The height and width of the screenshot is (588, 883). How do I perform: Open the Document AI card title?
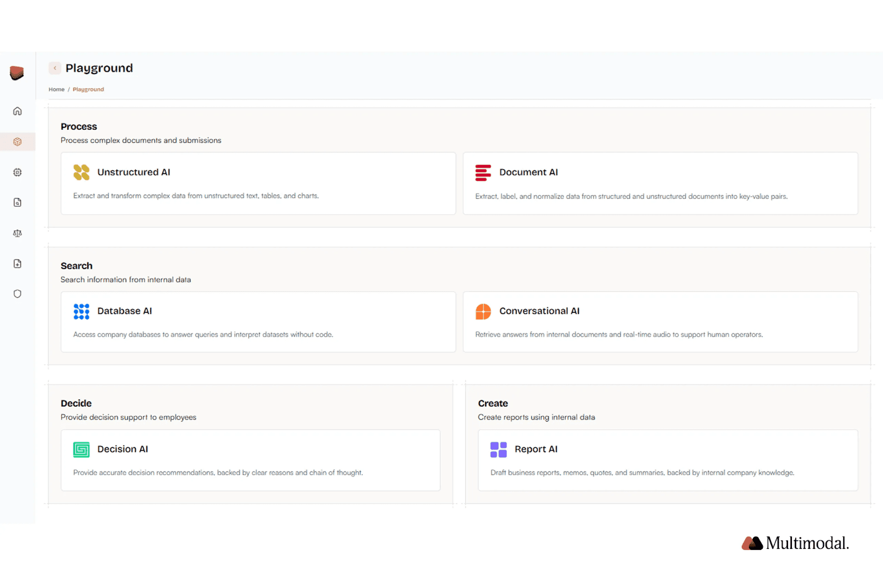pos(529,172)
